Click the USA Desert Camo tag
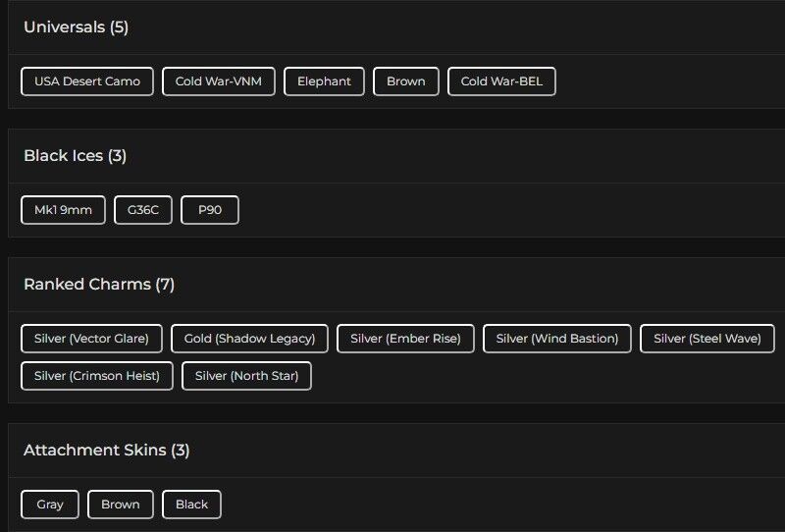The width and height of the screenshot is (785, 532). pos(87,81)
